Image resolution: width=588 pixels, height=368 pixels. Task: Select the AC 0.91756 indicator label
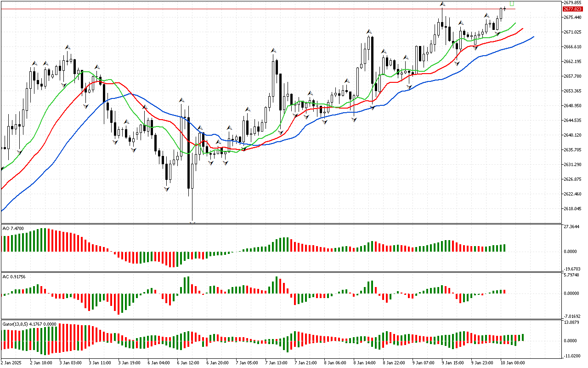[x=14, y=276]
